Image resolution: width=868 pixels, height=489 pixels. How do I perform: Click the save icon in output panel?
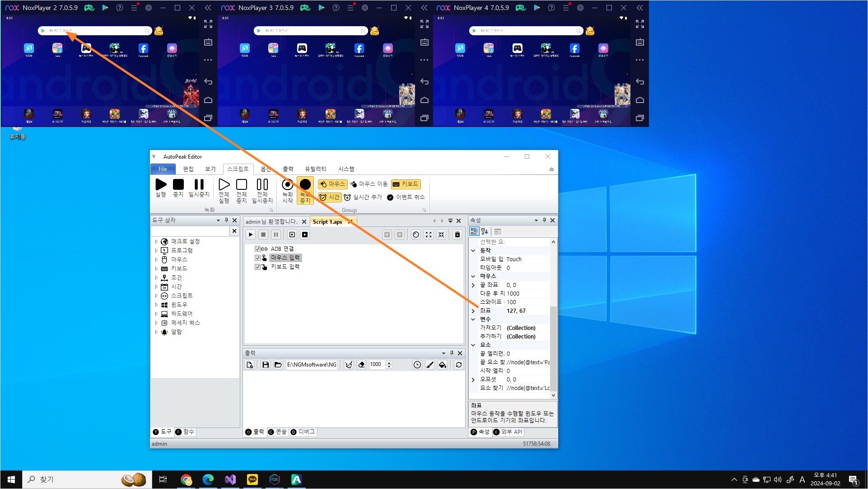coord(266,365)
